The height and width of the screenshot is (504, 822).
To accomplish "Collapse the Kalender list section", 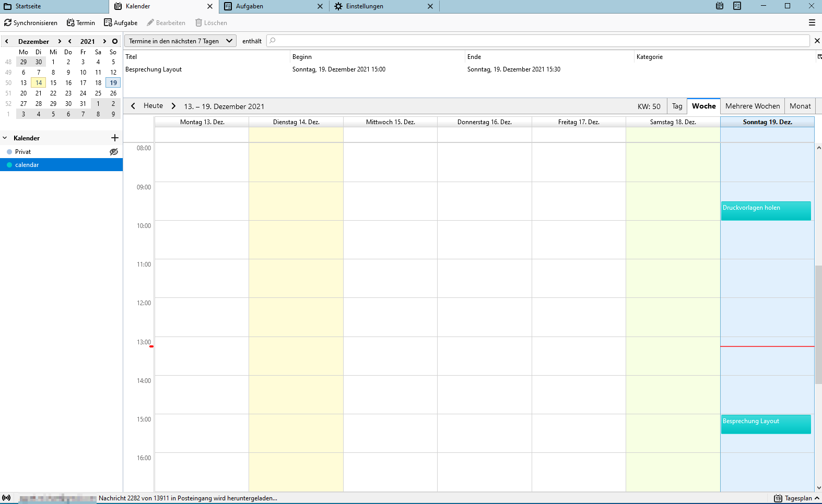I will [5, 138].
